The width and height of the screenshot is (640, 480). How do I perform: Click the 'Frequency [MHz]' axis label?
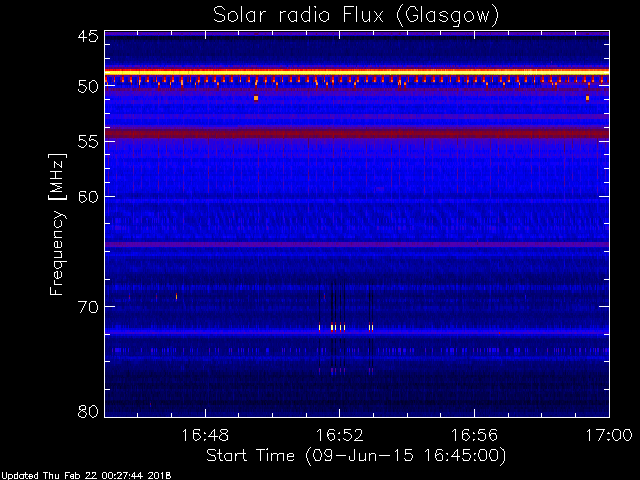click(x=58, y=224)
